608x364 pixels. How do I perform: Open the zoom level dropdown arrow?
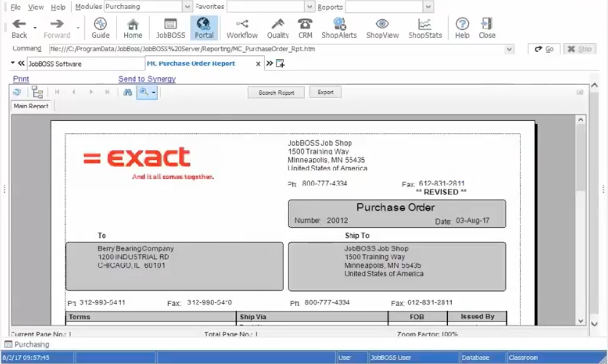pos(154,92)
